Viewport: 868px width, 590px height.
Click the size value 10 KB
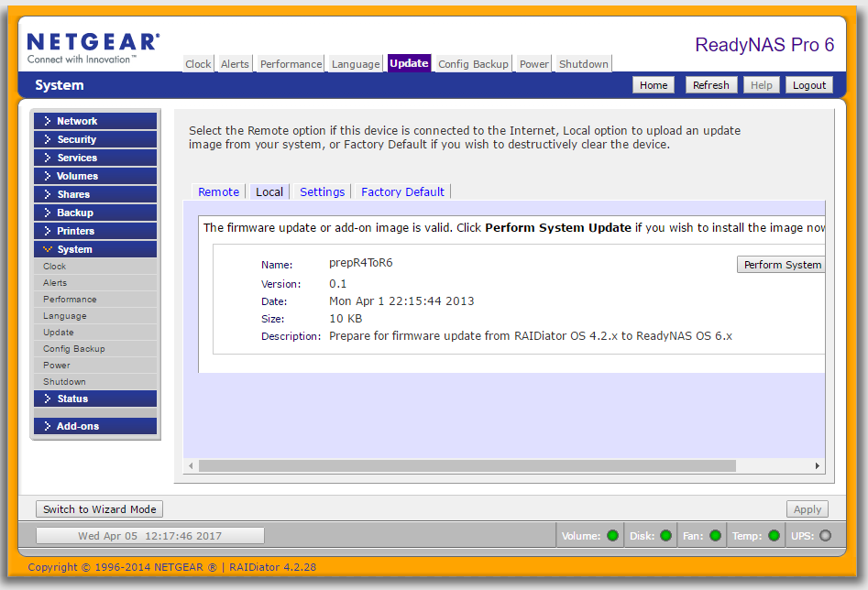(x=346, y=319)
